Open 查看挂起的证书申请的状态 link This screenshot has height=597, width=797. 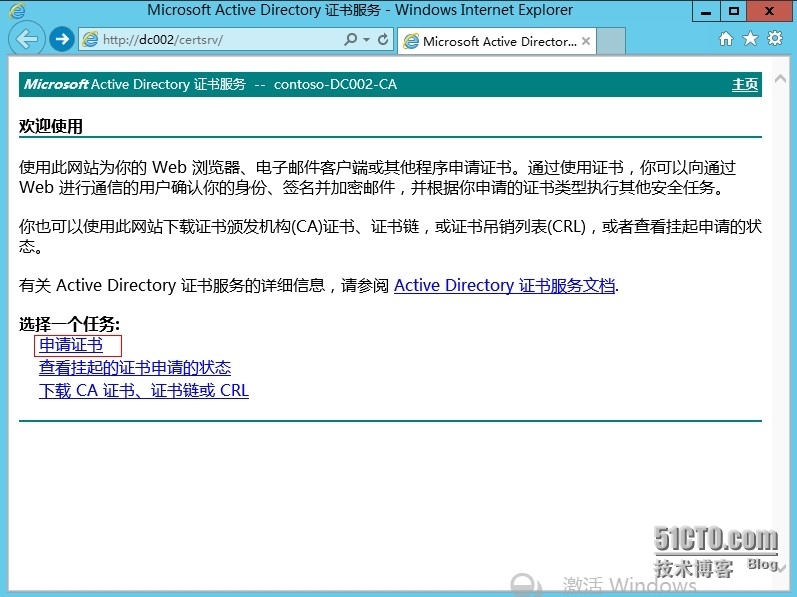(x=135, y=367)
